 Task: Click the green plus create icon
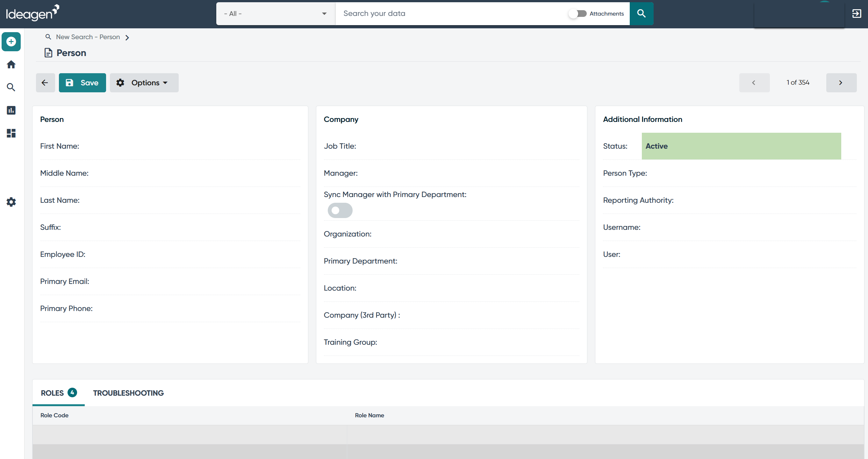coord(11,42)
